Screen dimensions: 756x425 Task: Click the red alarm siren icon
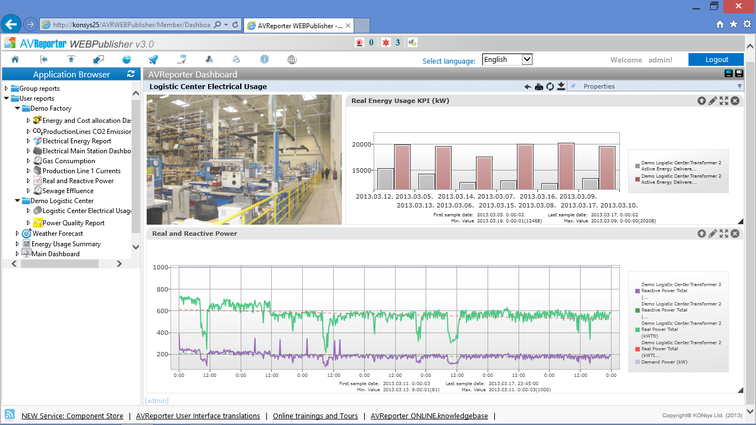click(x=359, y=42)
